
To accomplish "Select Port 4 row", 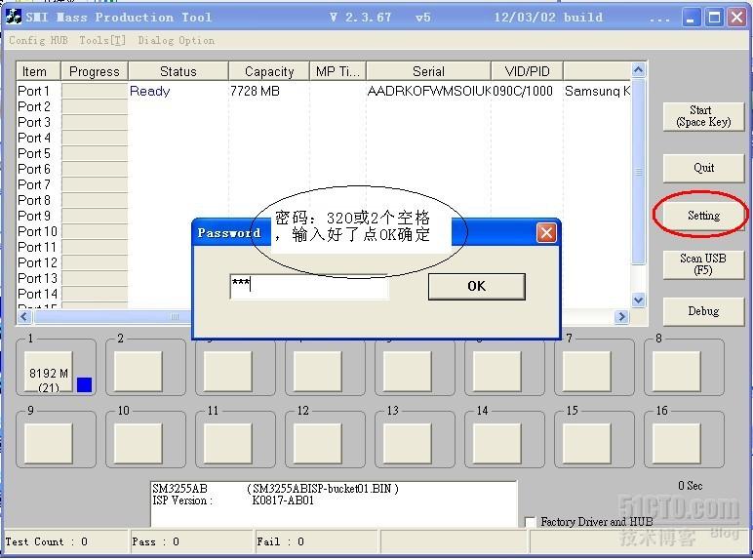I will tap(323, 138).
